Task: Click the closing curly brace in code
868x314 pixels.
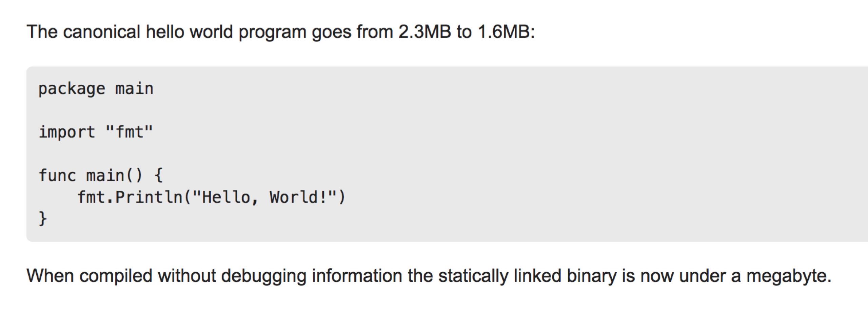Action: point(43,218)
